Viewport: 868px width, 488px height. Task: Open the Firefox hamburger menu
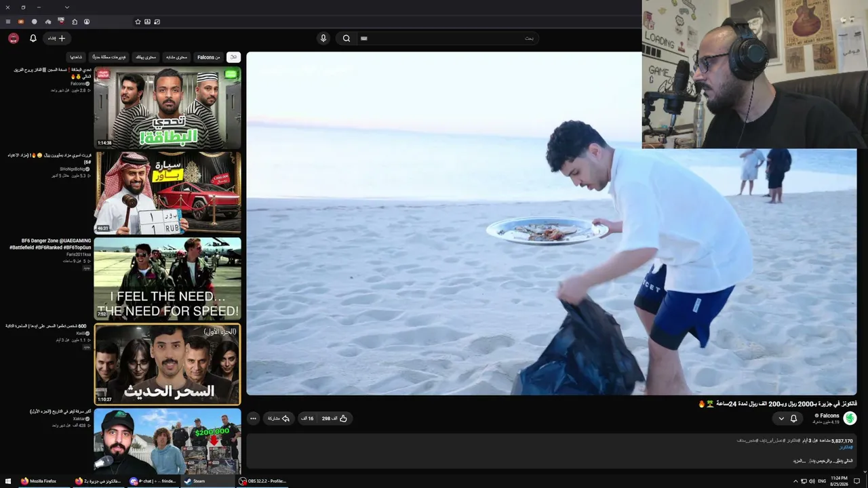8,22
